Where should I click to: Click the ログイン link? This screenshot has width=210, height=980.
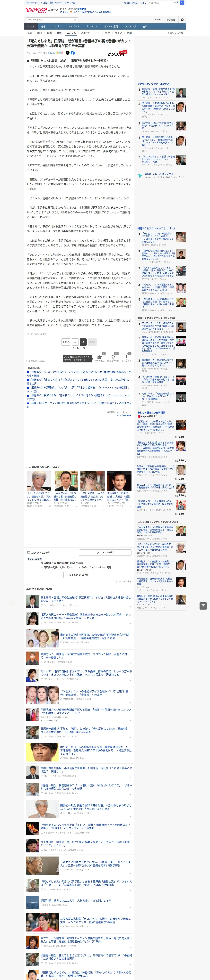tap(64, 12)
